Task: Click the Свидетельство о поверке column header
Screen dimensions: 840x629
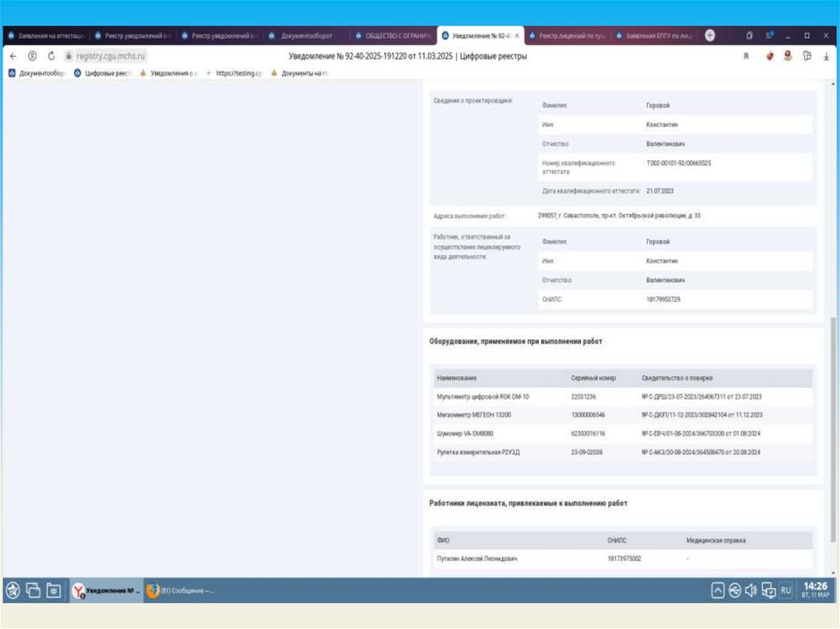Action: point(677,378)
